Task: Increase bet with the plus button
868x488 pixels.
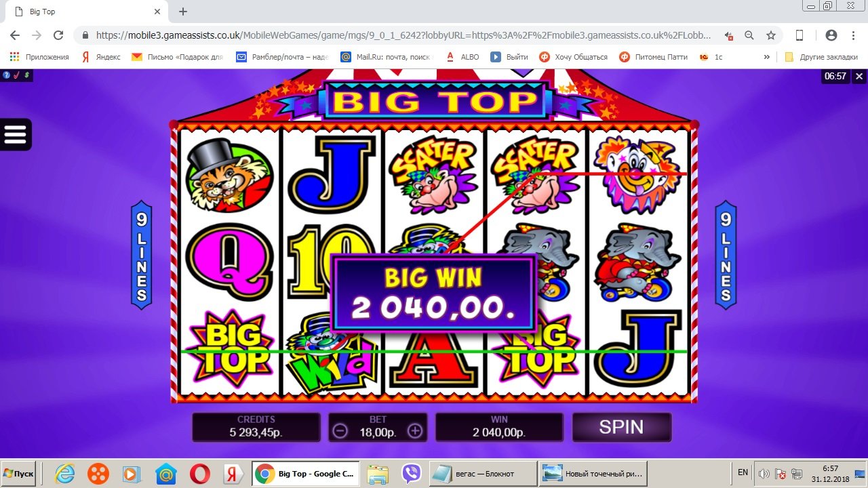Action: (415, 431)
